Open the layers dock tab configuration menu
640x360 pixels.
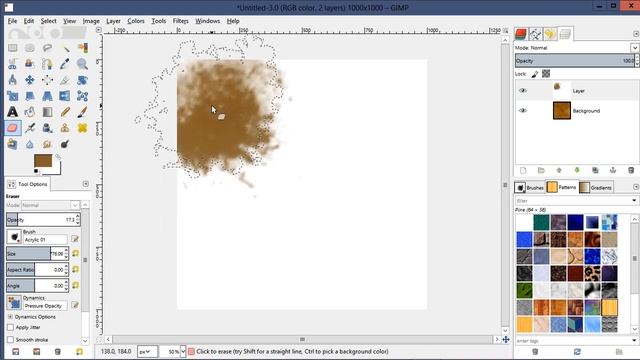(636, 34)
